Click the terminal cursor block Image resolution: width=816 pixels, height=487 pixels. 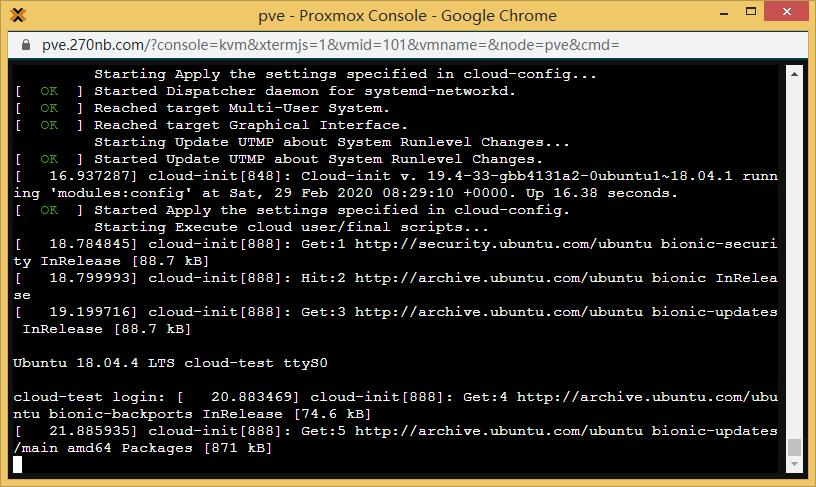point(18,464)
